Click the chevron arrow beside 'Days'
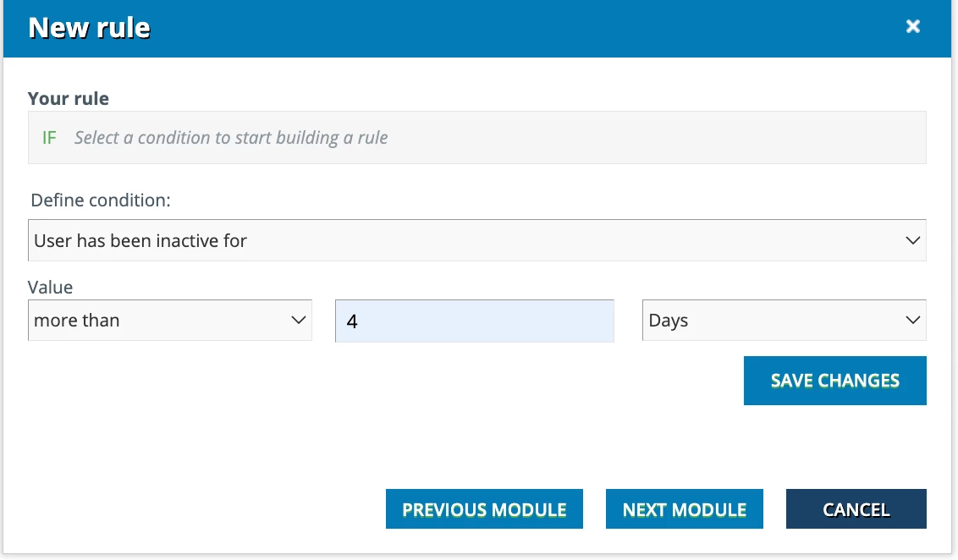Screen dimensions: 958x560 pyautogui.click(x=912, y=321)
